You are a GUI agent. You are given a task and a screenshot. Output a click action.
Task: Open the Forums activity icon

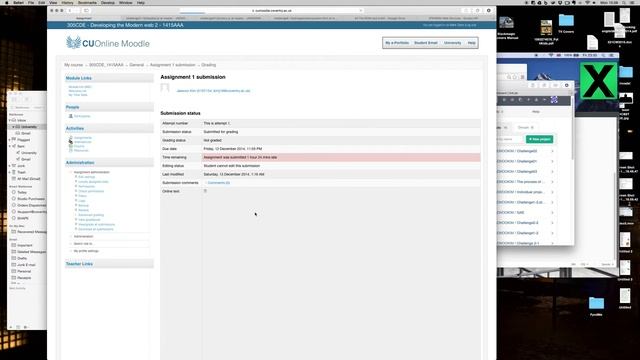[71, 146]
